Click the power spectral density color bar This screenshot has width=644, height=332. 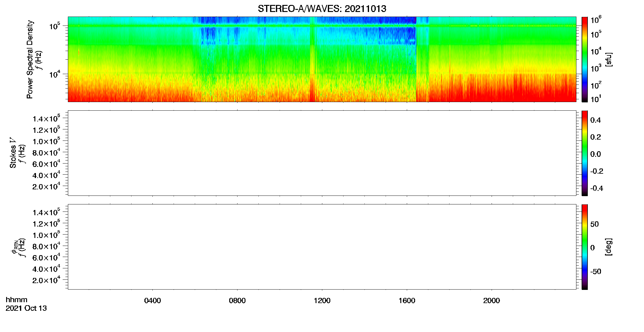[585, 59]
